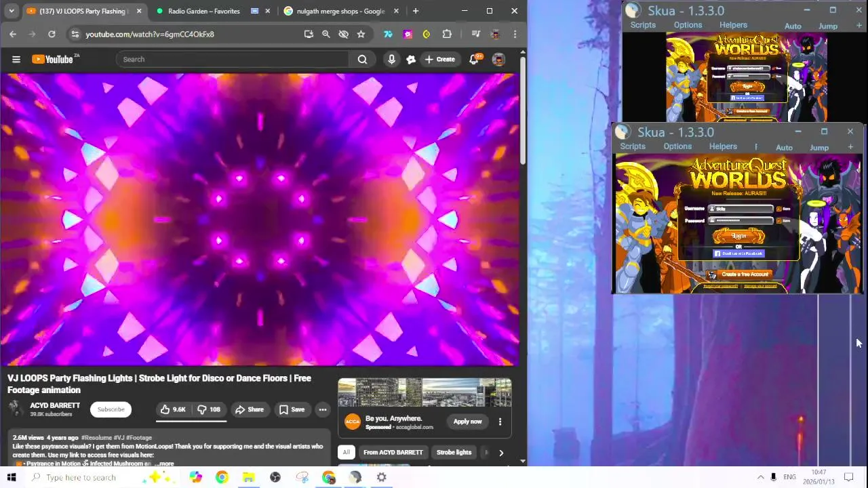Select the Strobe lights chip
The width and height of the screenshot is (868, 488).
coord(454,452)
